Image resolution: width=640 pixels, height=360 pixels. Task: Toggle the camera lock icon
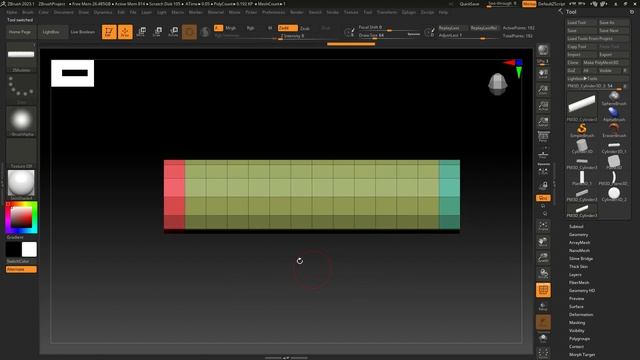click(x=543, y=186)
